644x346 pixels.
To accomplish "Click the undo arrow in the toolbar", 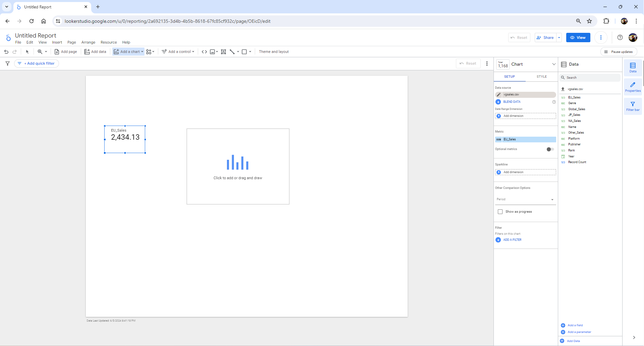I will click(x=6, y=52).
